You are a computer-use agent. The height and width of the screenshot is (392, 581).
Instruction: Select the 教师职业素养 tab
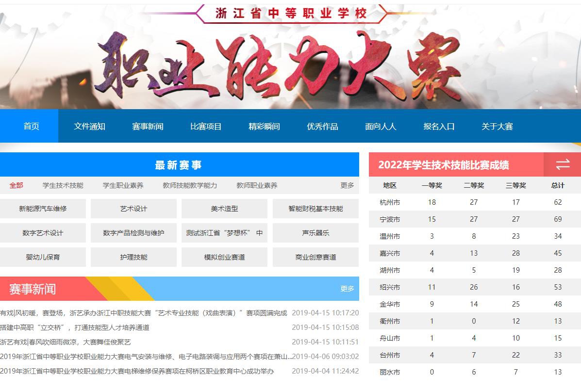click(257, 185)
